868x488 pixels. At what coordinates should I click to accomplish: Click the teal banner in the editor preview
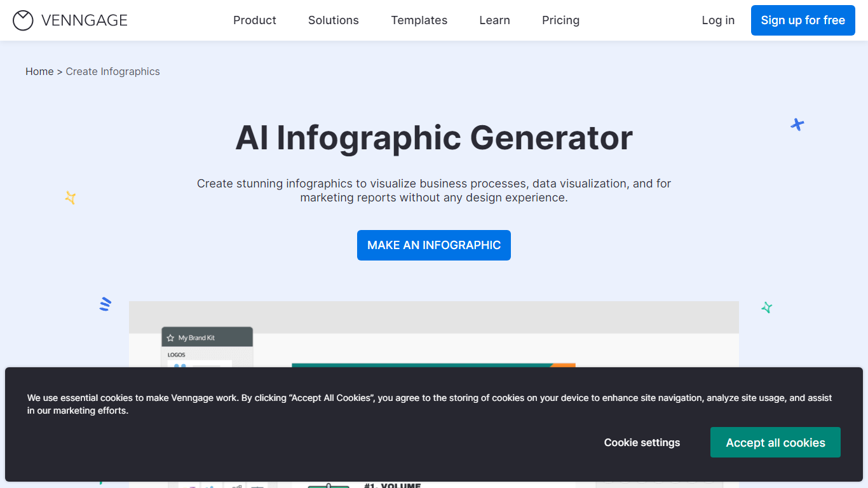(419, 365)
